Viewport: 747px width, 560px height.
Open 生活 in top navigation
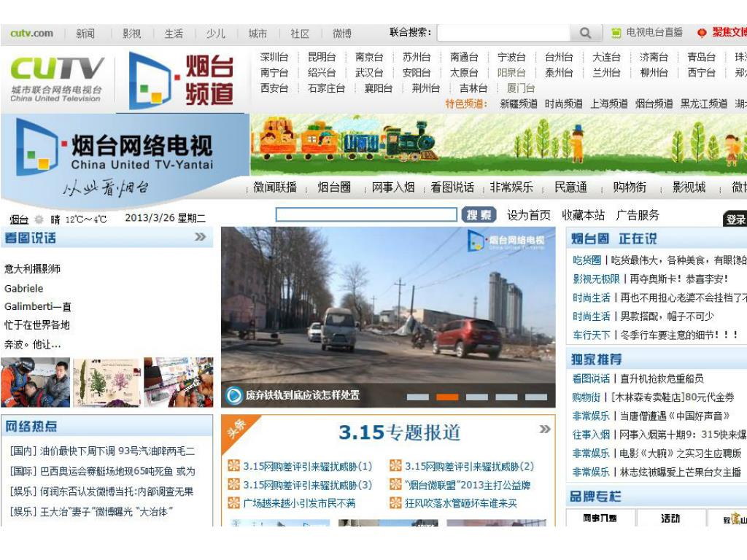coord(174,34)
